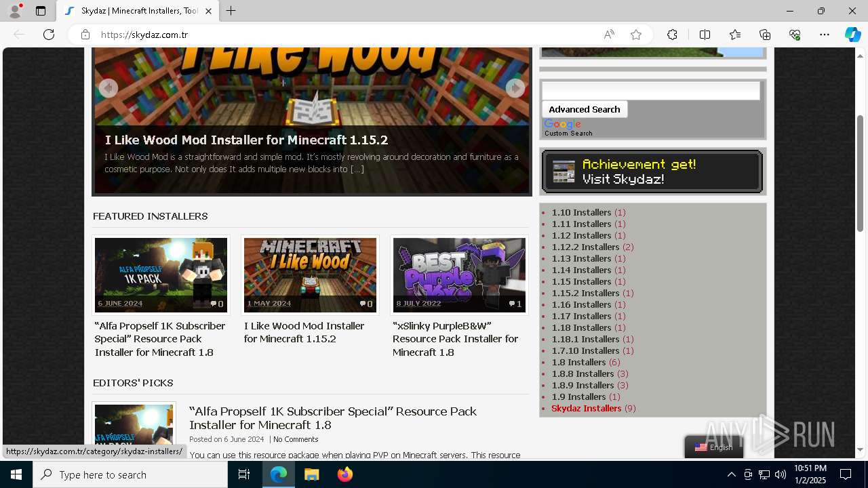868x488 pixels.
Task: Add page to favorites star icon
Action: (635, 35)
